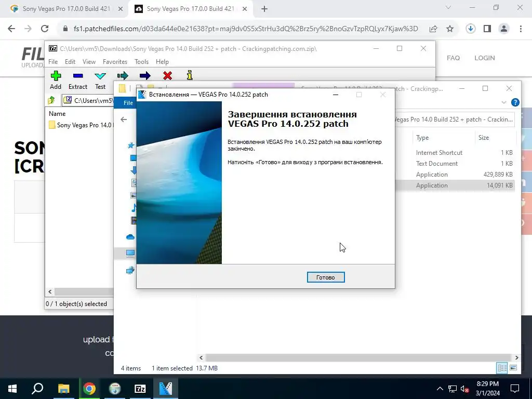Click the Back arrow in File Explorer

pos(124,119)
